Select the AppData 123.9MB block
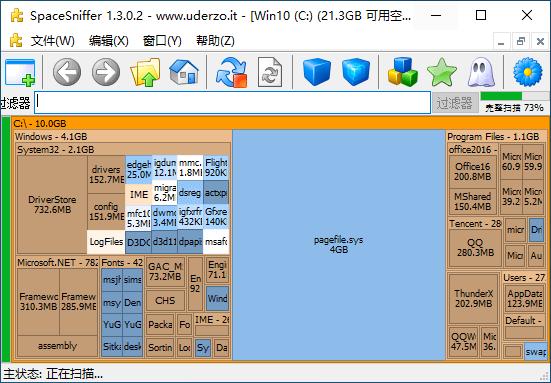 (524, 298)
